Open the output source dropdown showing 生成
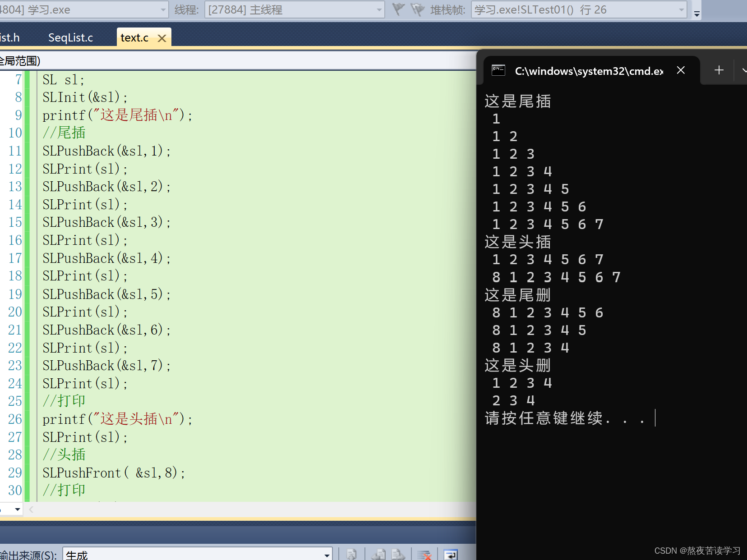This screenshot has width=747, height=560. click(198, 554)
